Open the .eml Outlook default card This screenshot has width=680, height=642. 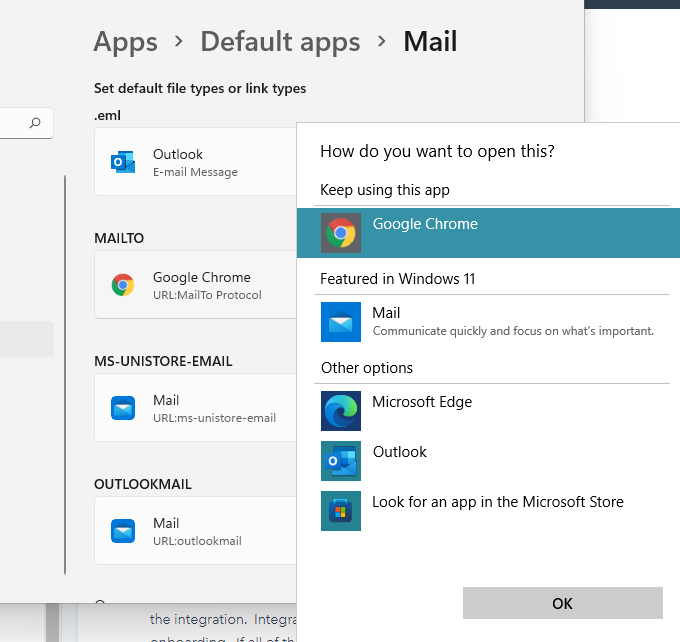click(x=196, y=162)
